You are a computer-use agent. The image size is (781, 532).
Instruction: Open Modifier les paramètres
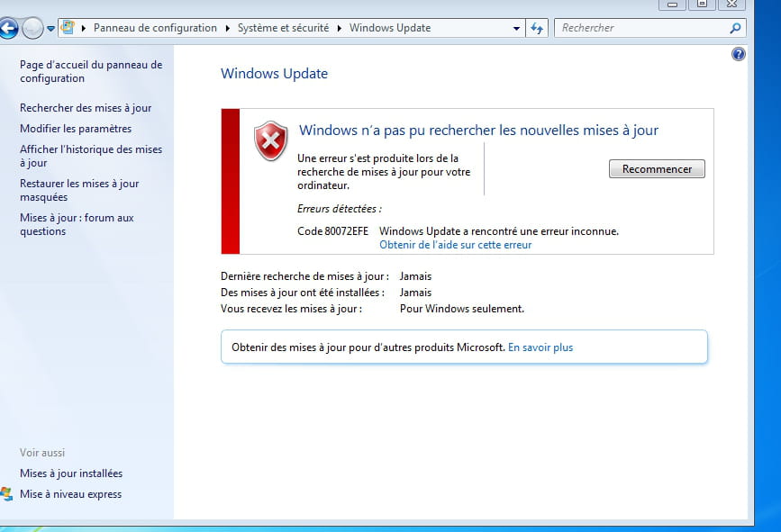(76, 129)
